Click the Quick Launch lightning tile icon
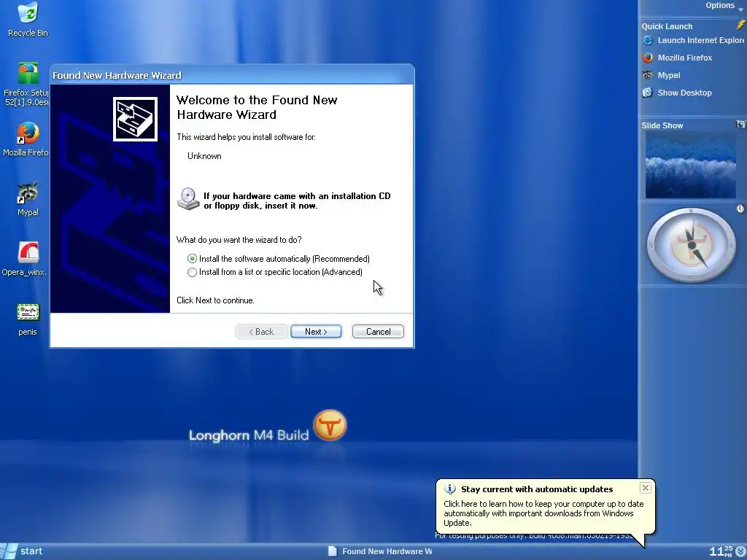 (740, 26)
